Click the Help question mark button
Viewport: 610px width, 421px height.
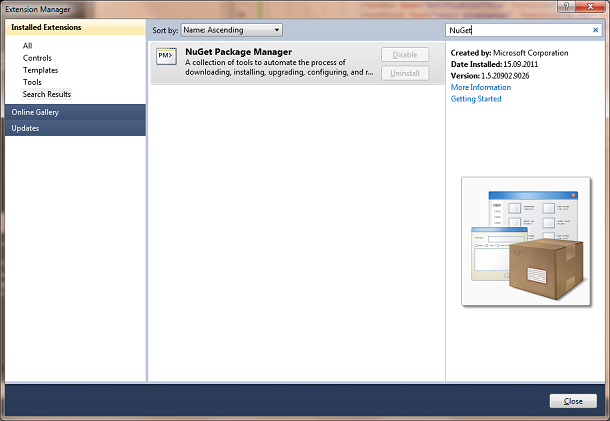(x=566, y=7)
